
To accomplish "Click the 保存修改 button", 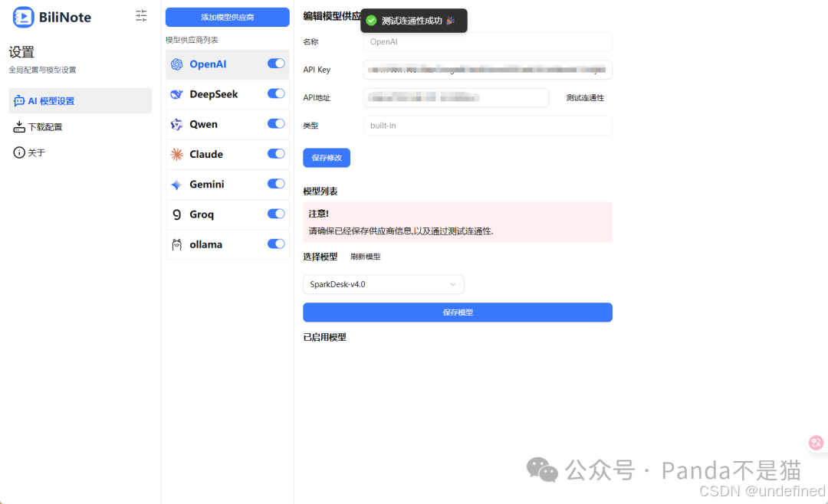I will point(327,158).
